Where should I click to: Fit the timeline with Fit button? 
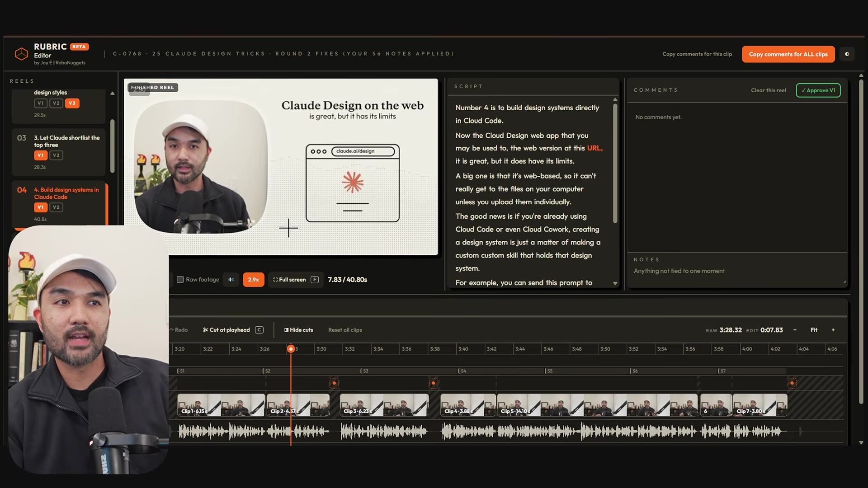(x=814, y=330)
